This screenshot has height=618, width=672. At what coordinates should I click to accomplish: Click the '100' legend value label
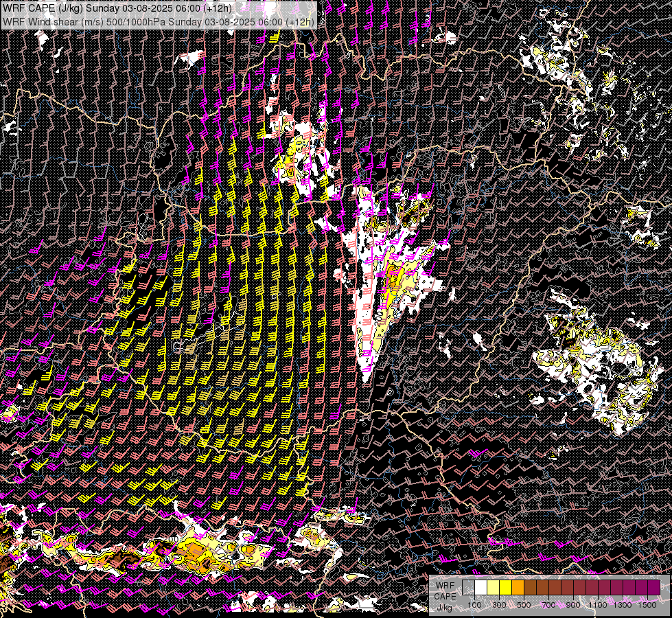[474, 605]
